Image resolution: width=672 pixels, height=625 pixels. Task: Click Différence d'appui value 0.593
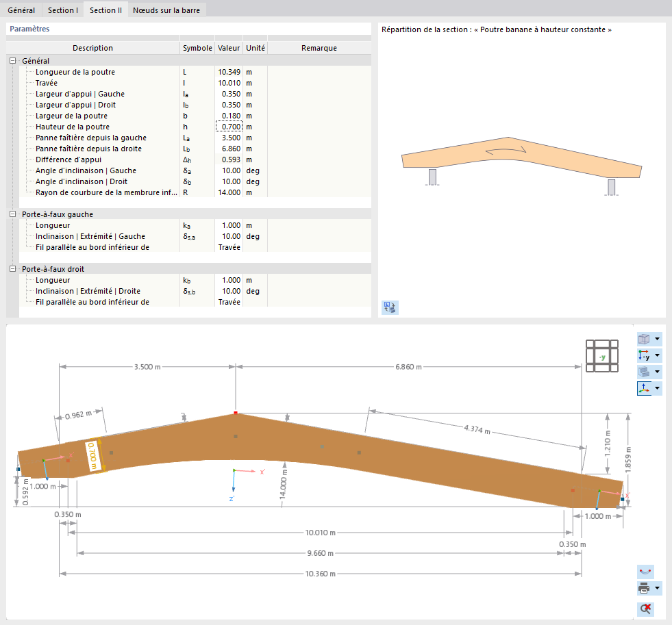tap(229, 160)
